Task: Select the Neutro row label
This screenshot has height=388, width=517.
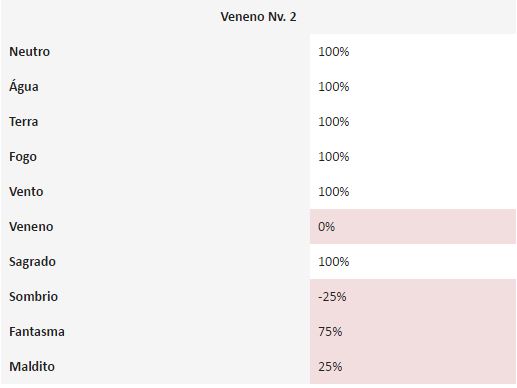Action: click(30, 52)
